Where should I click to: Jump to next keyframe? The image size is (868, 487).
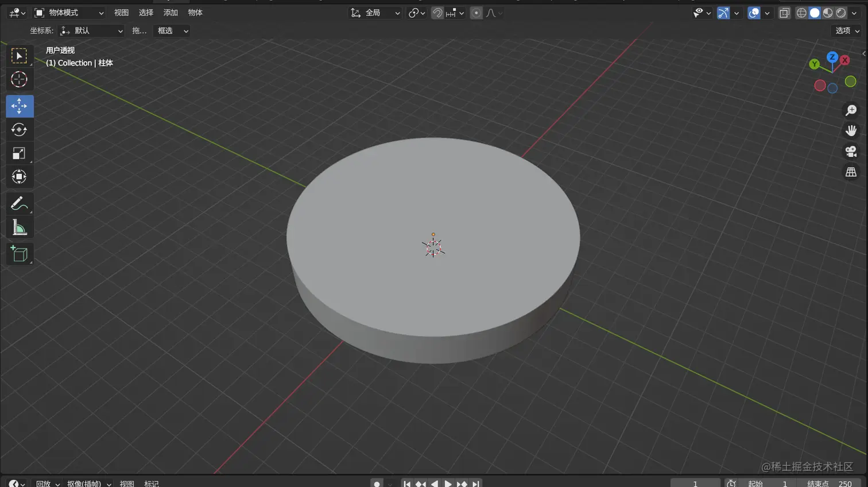pos(462,484)
